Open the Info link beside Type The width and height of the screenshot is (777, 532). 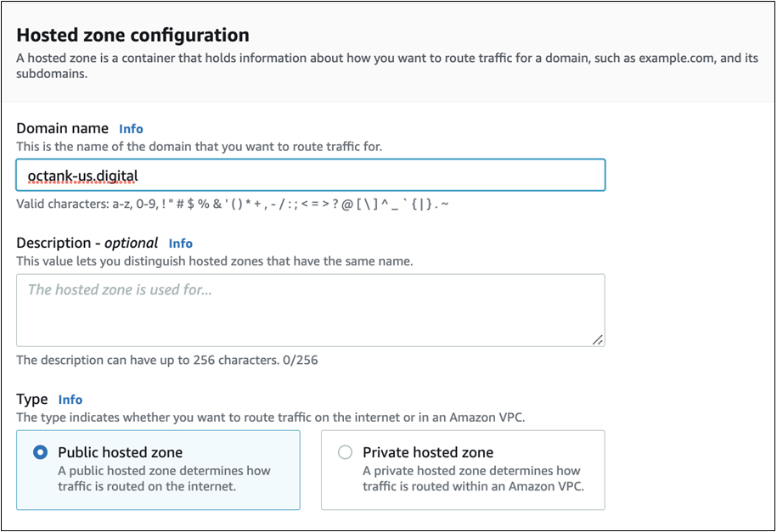[x=70, y=400]
